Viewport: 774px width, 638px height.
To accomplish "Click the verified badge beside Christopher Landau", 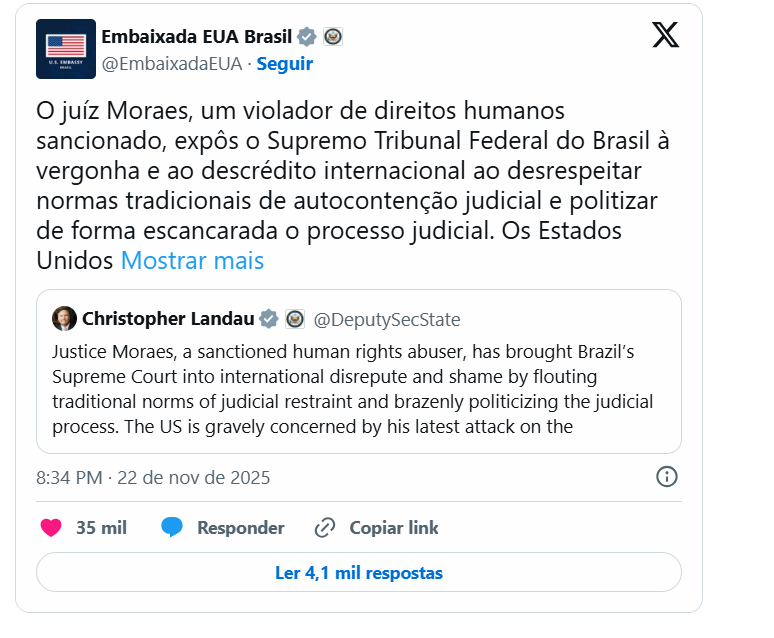I will point(269,319).
